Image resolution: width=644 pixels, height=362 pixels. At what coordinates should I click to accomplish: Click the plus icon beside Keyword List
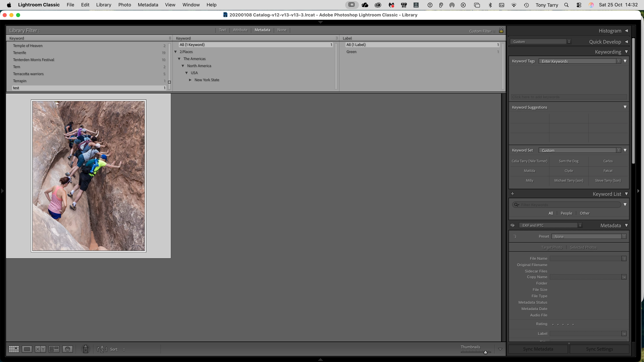[x=513, y=194]
